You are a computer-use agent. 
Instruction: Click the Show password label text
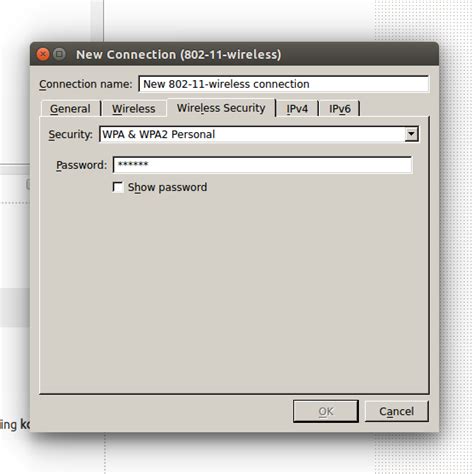tap(168, 187)
